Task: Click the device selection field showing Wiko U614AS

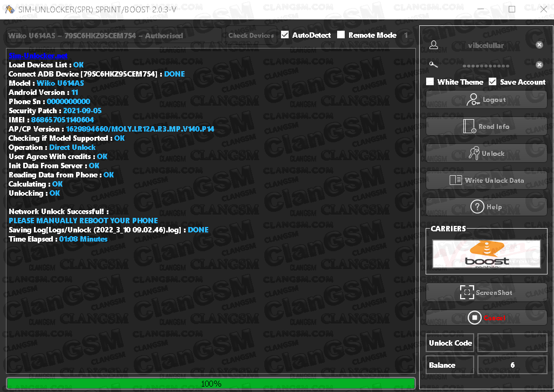Action: point(114,36)
